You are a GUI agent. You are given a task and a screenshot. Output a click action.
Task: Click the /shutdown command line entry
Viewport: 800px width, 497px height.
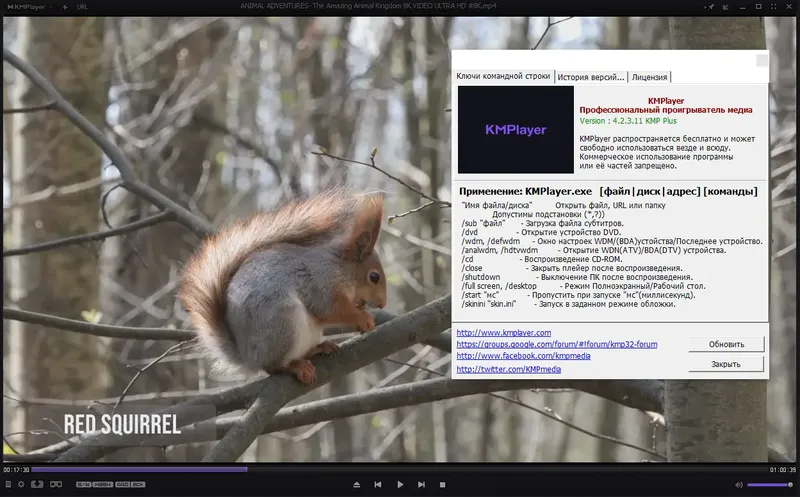tap(577, 277)
